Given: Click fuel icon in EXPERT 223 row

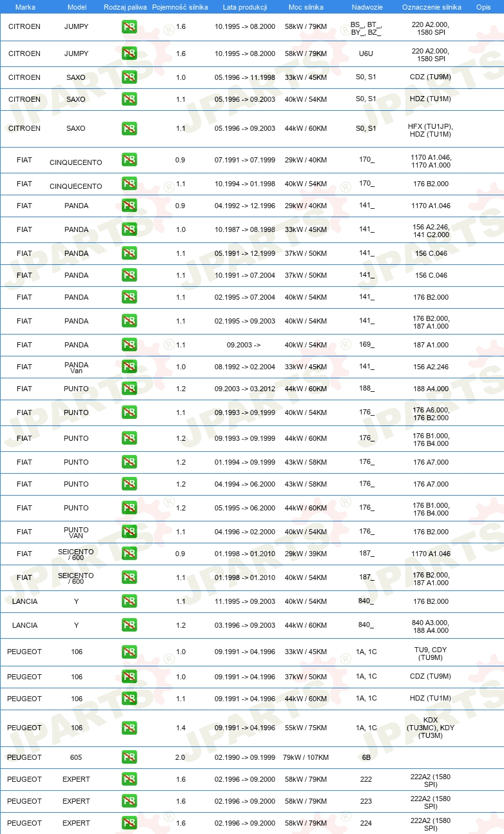Looking at the screenshot, I should click(x=129, y=801).
